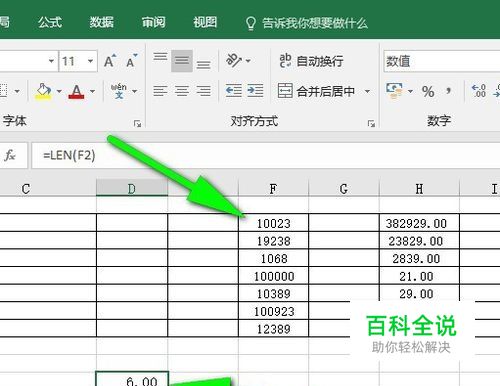Open accounting format dropdown arrow
This screenshot has width=500, height=386.
410,91
